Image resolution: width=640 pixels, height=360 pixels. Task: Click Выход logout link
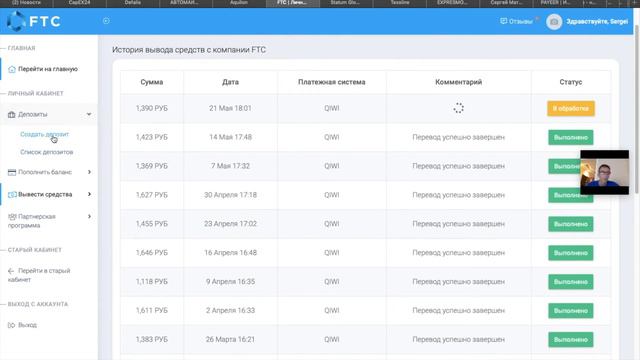click(27, 325)
